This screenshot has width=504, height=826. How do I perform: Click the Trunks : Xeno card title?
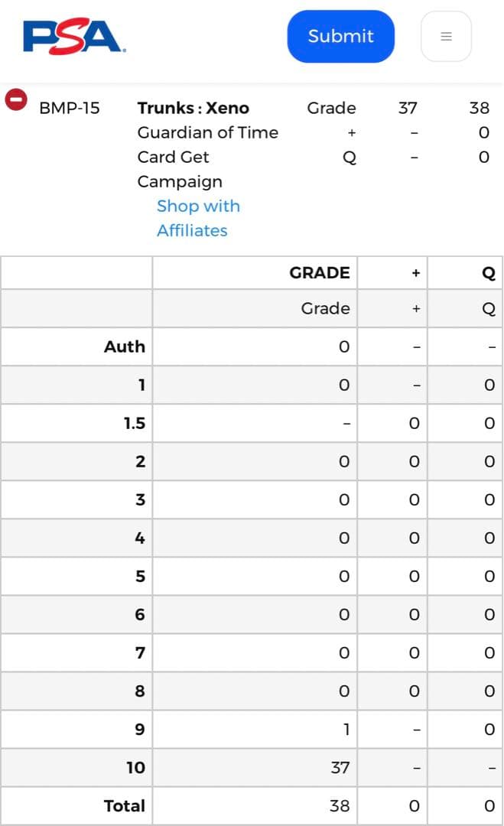pyautogui.click(x=193, y=108)
